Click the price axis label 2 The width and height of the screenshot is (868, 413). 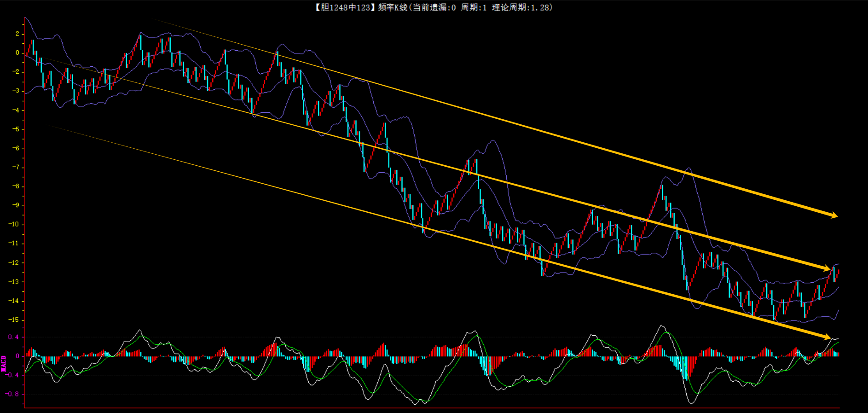17,34
